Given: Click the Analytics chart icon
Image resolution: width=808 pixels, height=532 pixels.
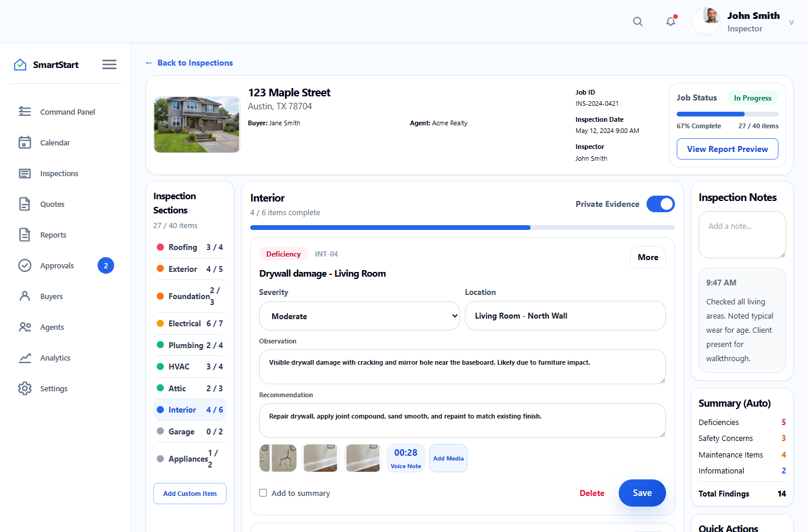Looking at the screenshot, I should pyautogui.click(x=25, y=358).
